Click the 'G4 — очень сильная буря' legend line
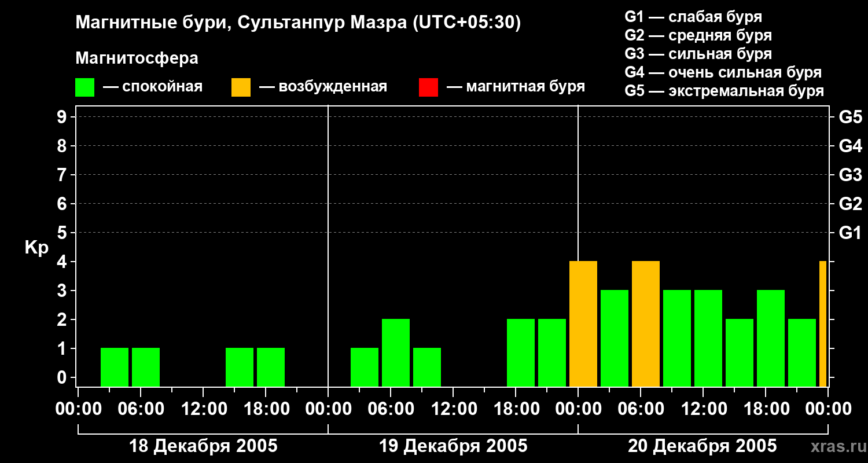The height and width of the screenshot is (463, 868). click(723, 72)
